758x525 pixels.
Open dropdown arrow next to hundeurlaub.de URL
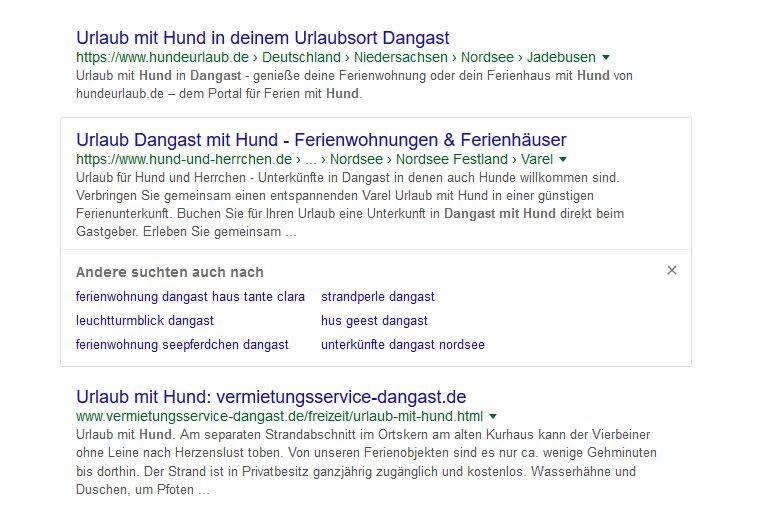coord(606,58)
